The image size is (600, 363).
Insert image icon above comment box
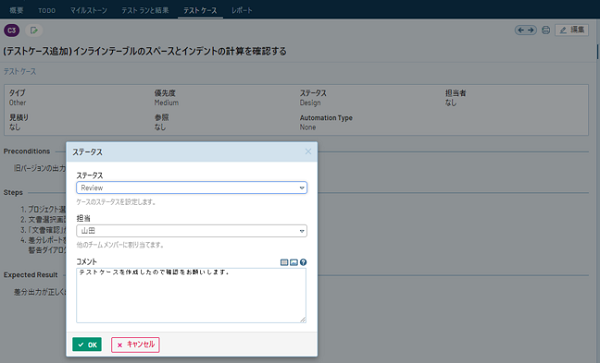click(294, 262)
